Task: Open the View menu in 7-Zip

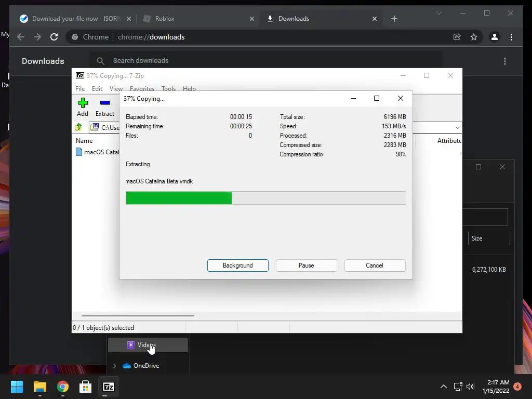Action: 116,88
